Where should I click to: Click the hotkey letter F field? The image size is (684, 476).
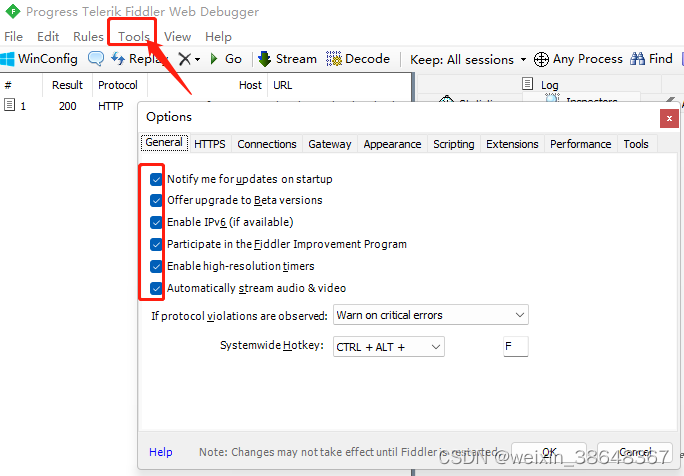click(x=516, y=346)
